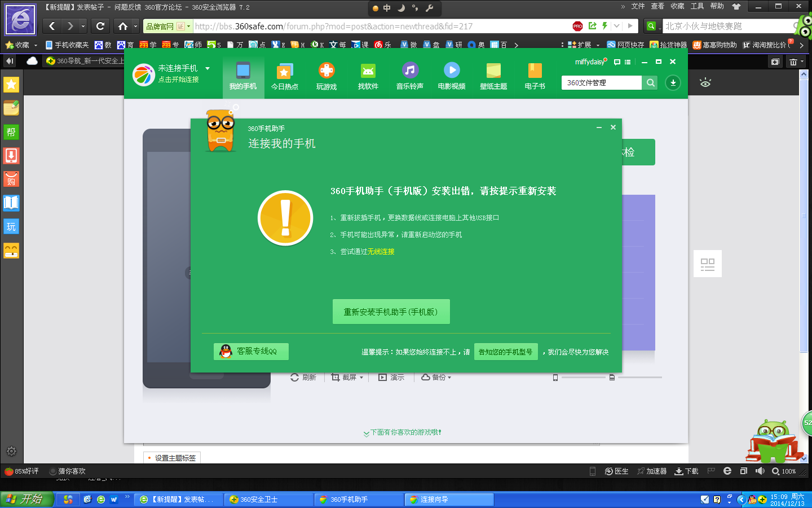The height and width of the screenshot is (508, 812).
Task: Click 重新安装手机助手(手机版) button
Action: tap(391, 312)
